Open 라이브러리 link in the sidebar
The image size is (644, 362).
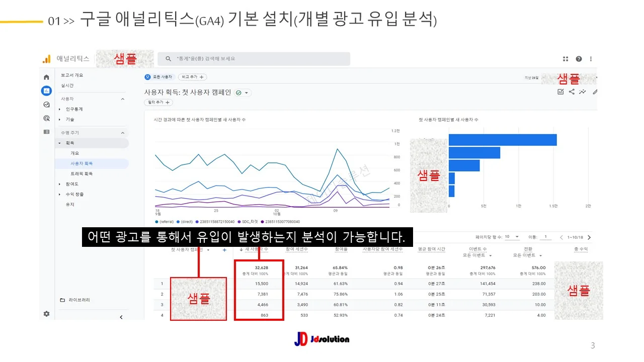coord(79,300)
